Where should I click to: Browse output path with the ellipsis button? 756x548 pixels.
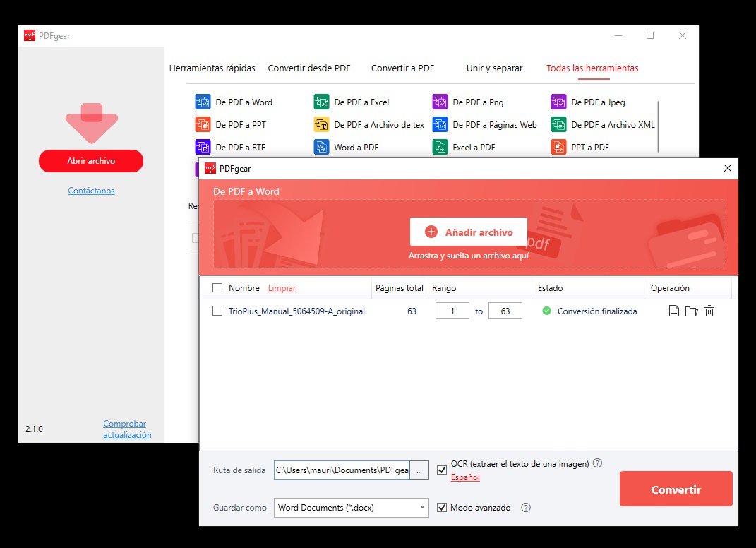[x=419, y=470]
